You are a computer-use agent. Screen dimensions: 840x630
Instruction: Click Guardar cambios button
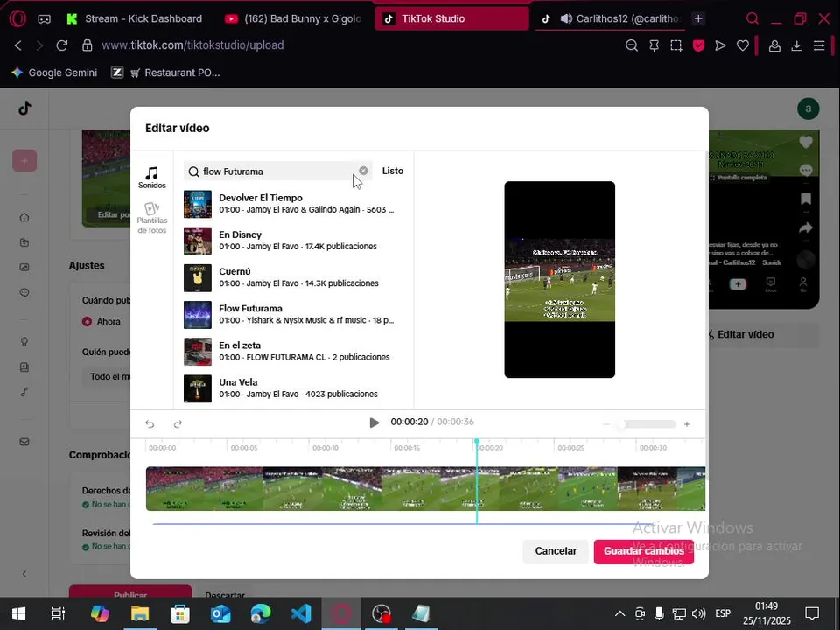(643, 551)
